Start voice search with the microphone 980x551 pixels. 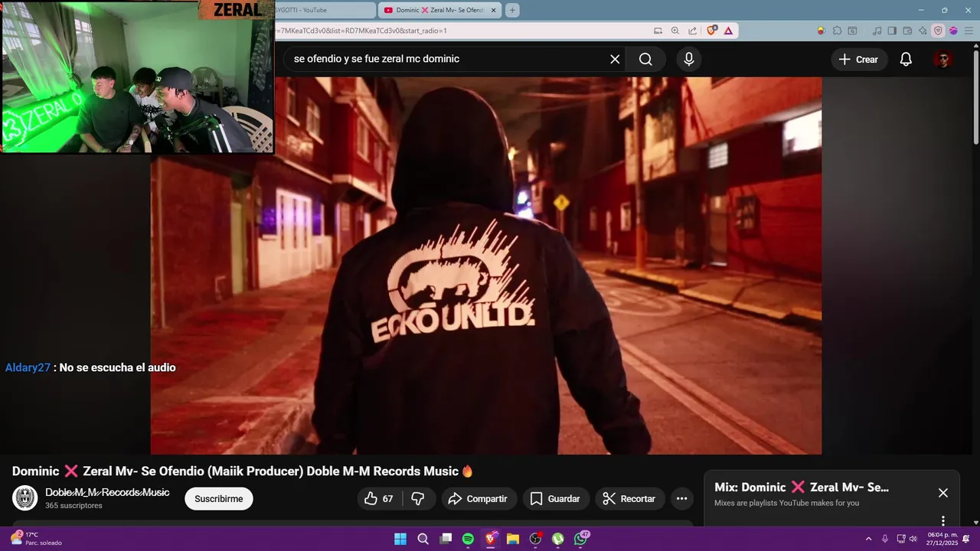(689, 59)
